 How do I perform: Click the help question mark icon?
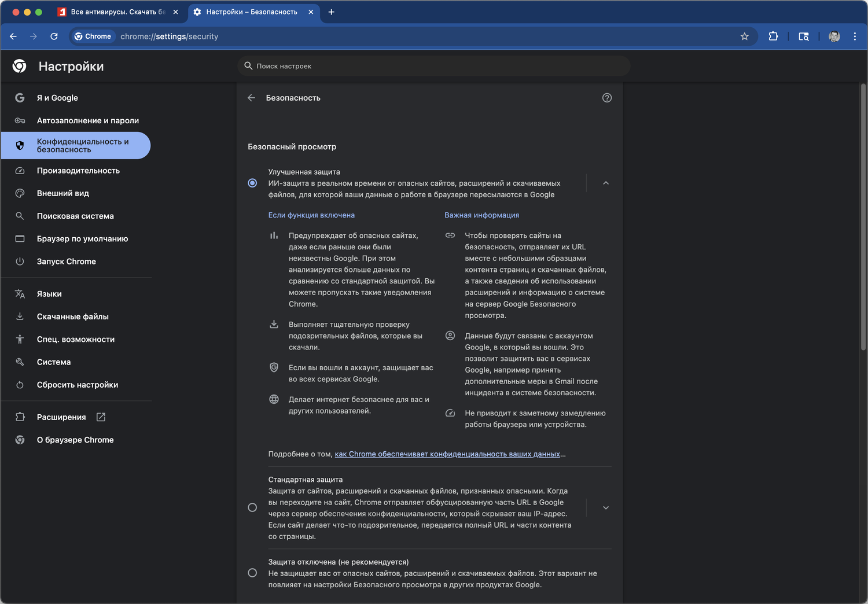click(x=607, y=98)
